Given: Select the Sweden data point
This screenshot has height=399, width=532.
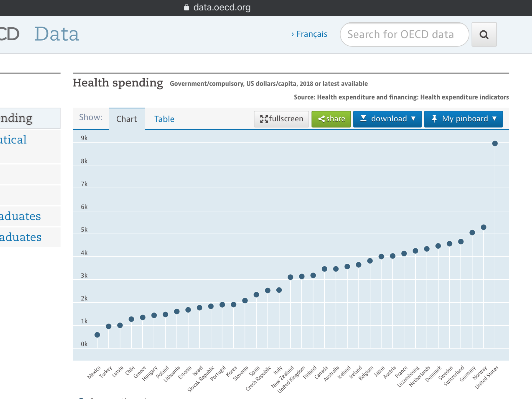Looking at the screenshot, I should [x=449, y=244].
